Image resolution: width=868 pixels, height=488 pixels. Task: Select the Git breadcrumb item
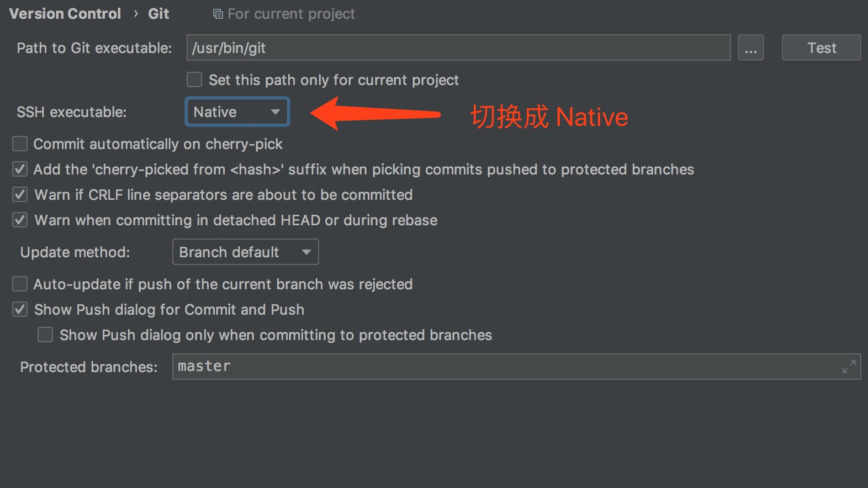pos(158,14)
